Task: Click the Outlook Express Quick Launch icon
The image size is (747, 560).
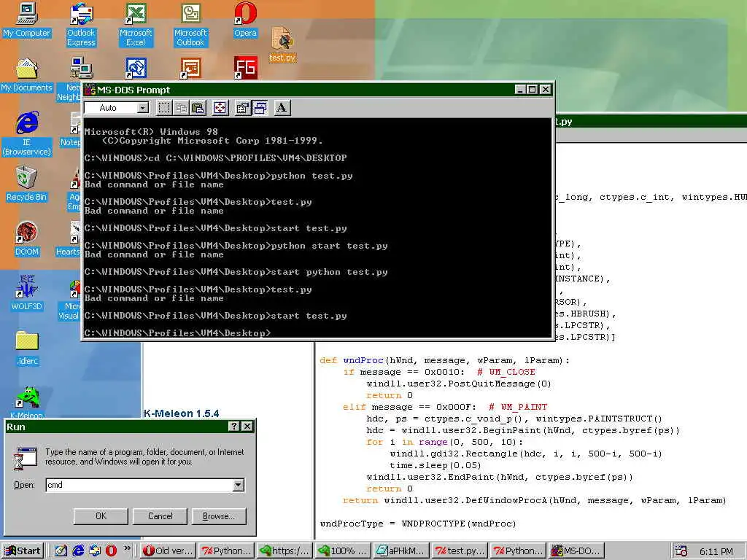Action: (95, 551)
